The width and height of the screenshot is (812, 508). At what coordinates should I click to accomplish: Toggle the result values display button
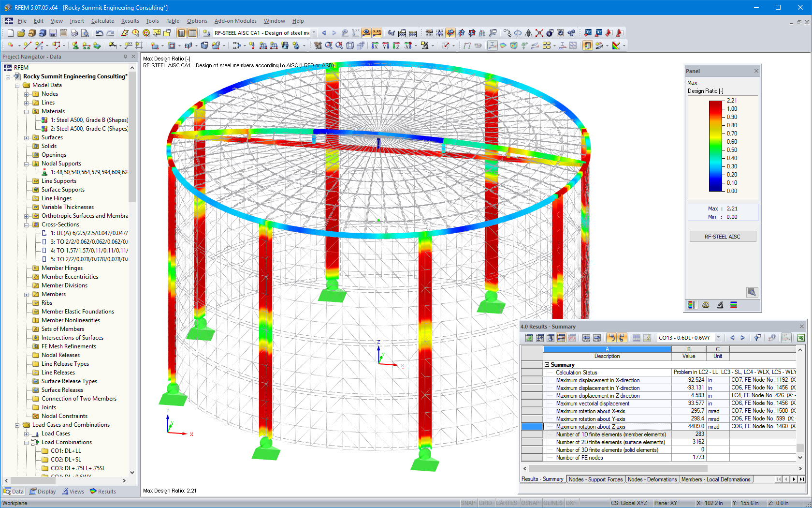377,33
